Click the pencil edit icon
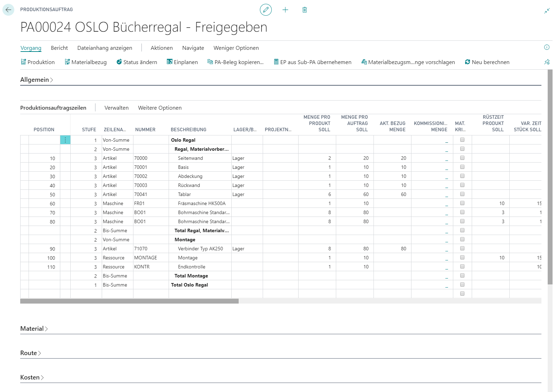Image resolution: width=555 pixels, height=392 pixels. 266,10
